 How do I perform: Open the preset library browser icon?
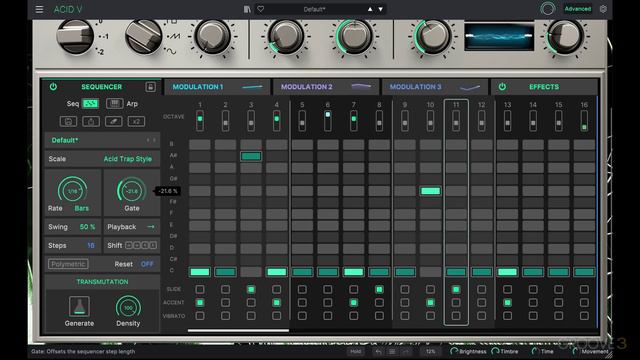247,9
